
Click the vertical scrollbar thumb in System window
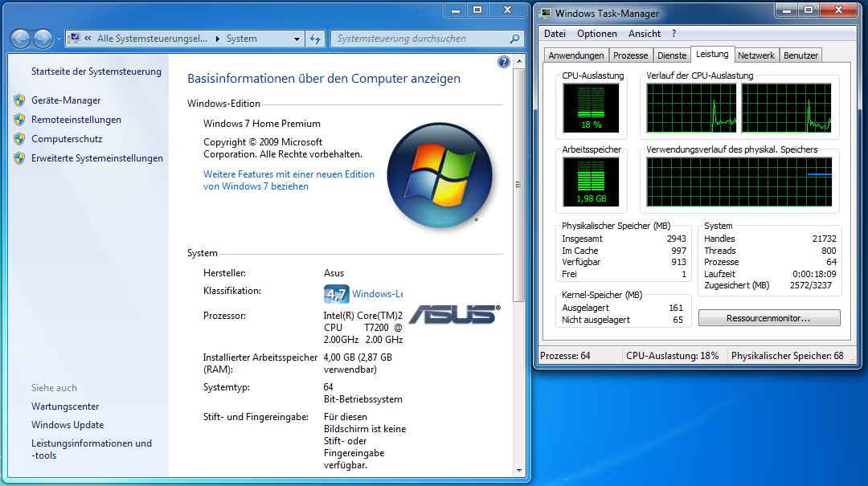pyautogui.click(x=518, y=184)
